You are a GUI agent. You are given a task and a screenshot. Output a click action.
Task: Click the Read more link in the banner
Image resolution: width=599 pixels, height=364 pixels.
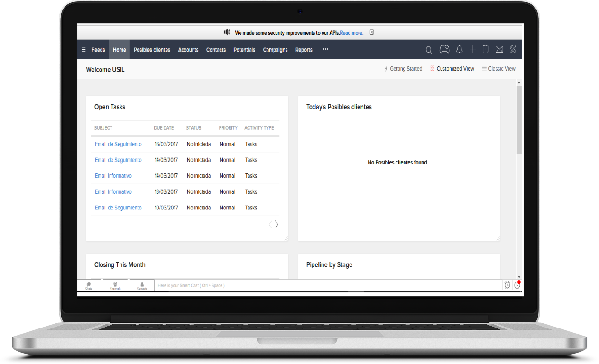pos(351,33)
